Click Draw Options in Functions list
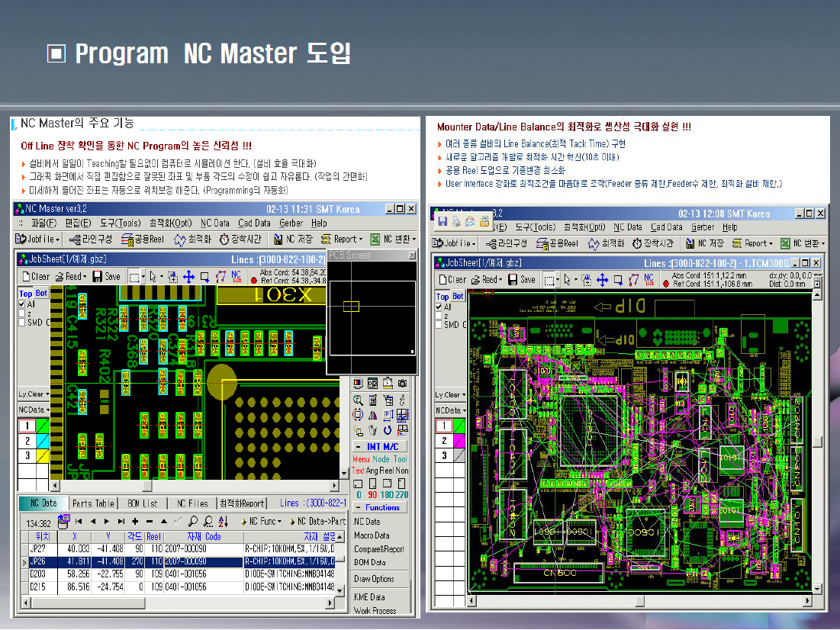The image size is (840, 630). pos(374,579)
